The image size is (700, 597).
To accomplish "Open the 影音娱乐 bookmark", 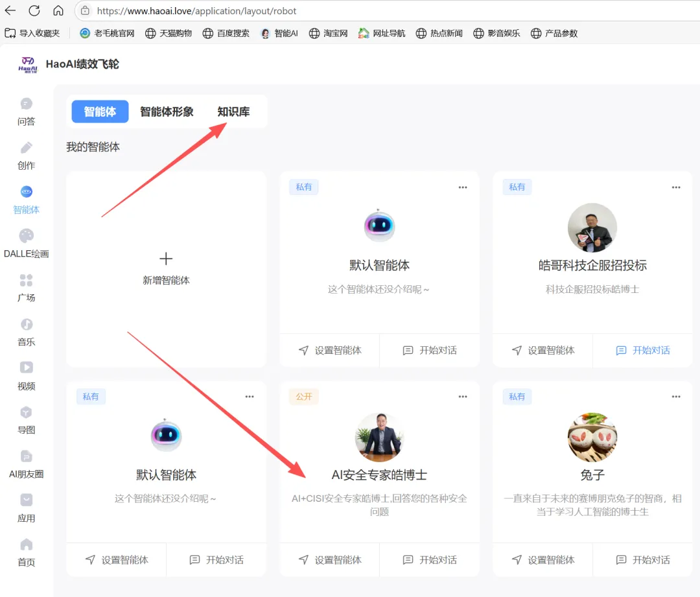I will 497,33.
